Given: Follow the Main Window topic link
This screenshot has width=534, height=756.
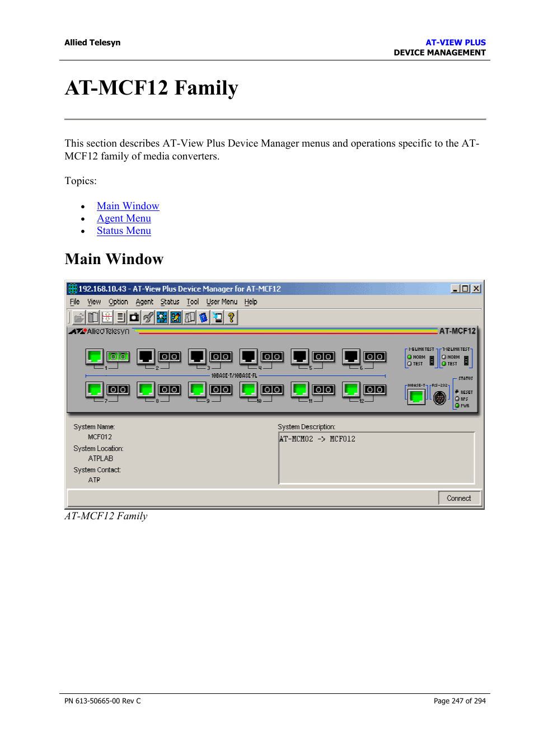Looking at the screenshot, I should tap(128, 206).
